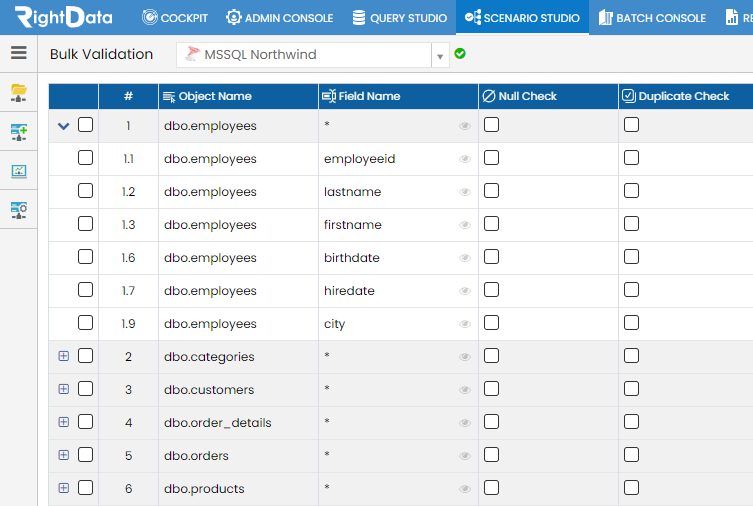Image resolution: width=753 pixels, height=506 pixels.
Task: Expand the dbo.categories row
Action: click(63, 356)
